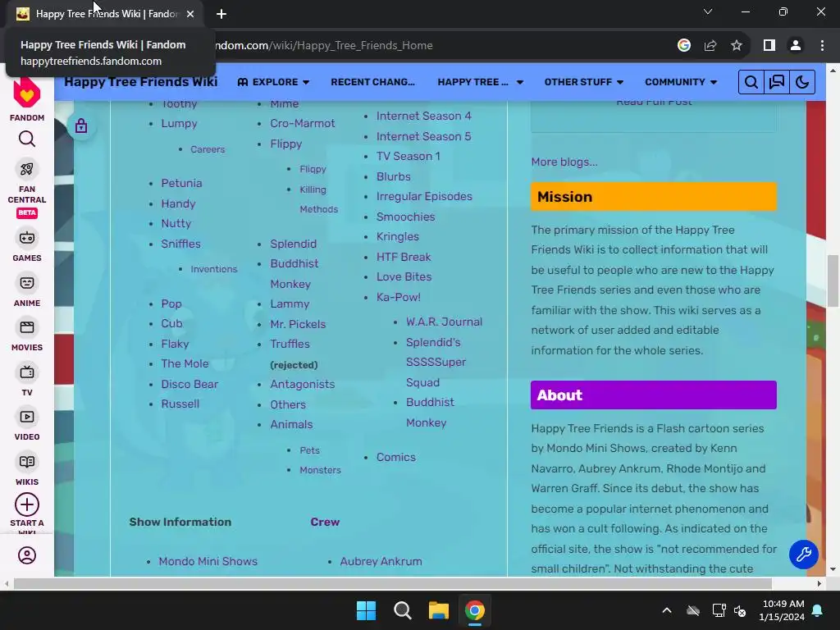
Task: Open the Monsters sub-link
Action: [321, 470]
